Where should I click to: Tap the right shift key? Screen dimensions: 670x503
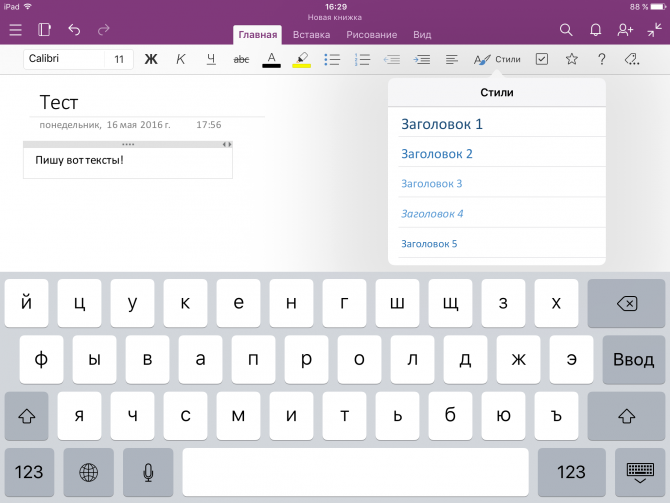pos(626,416)
